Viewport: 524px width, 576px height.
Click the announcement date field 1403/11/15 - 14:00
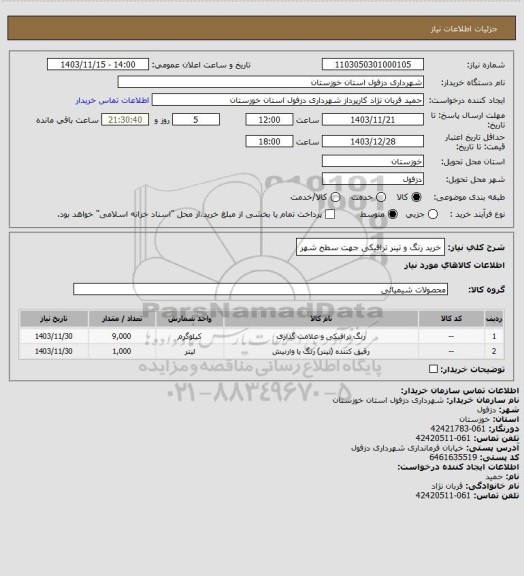(98, 65)
